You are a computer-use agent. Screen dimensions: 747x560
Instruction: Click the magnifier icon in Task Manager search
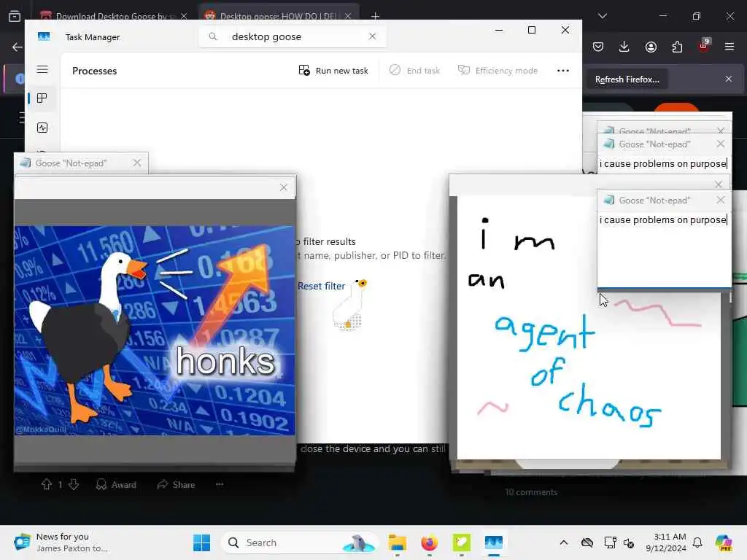coord(213,36)
